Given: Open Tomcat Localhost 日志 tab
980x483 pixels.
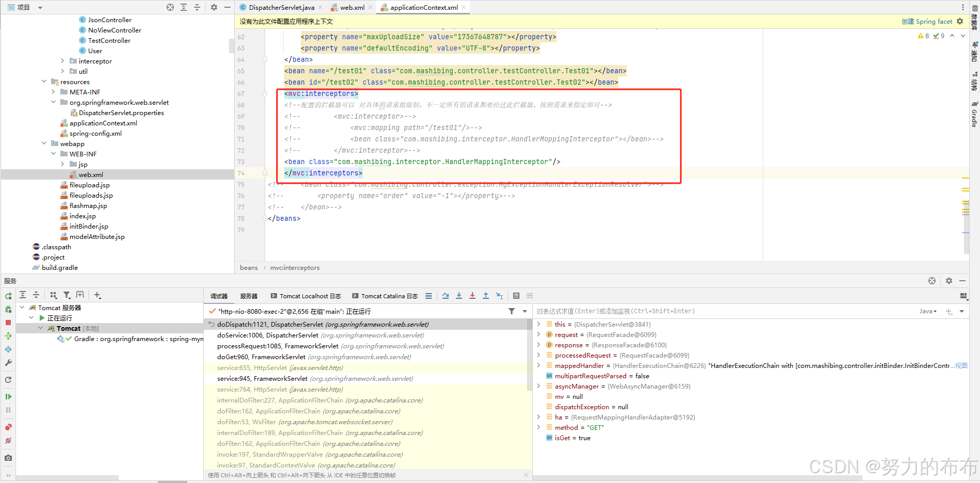Looking at the screenshot, I should point(306,296).
